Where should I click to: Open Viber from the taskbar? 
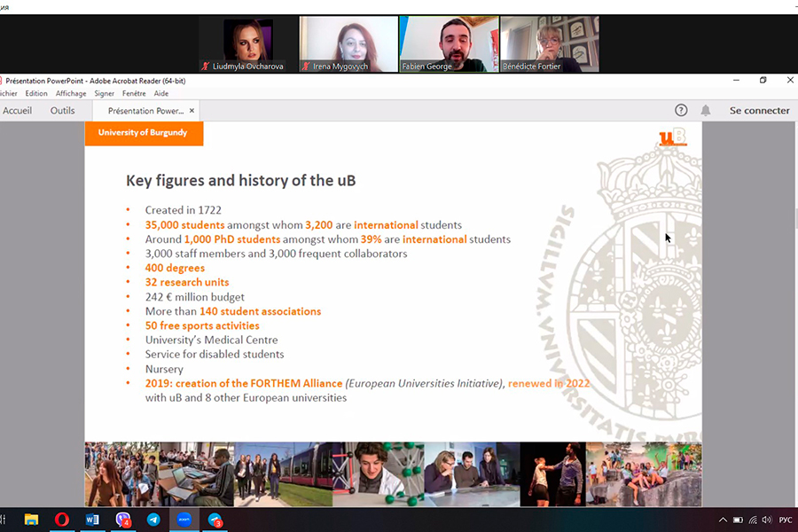[122, 520]
